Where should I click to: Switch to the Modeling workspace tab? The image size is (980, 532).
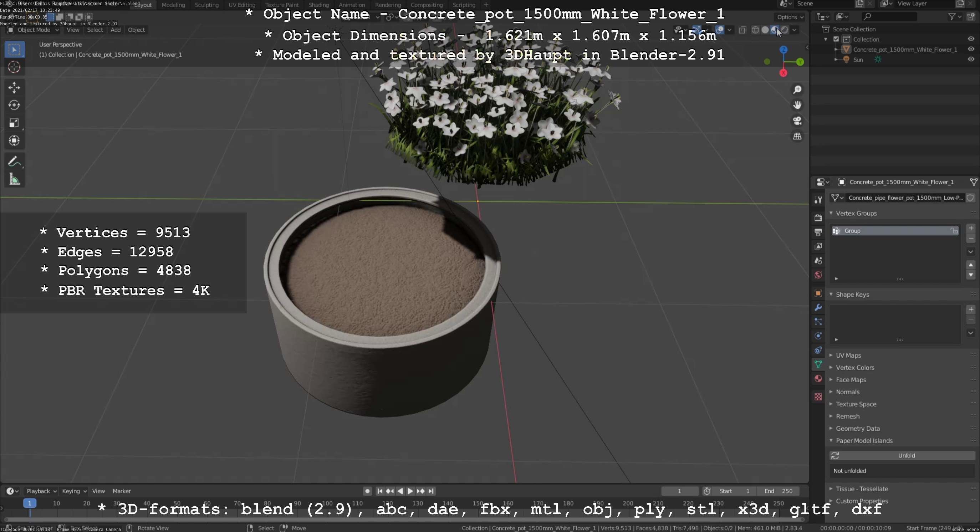pyautogui.click(x=173, y=5)
